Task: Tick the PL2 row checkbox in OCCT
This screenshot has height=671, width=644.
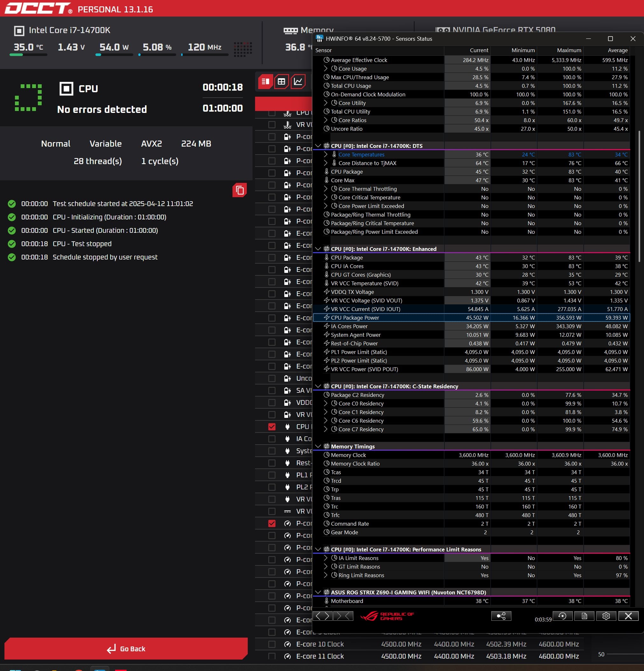Action: pyautogui.click(x=272, y=487)
